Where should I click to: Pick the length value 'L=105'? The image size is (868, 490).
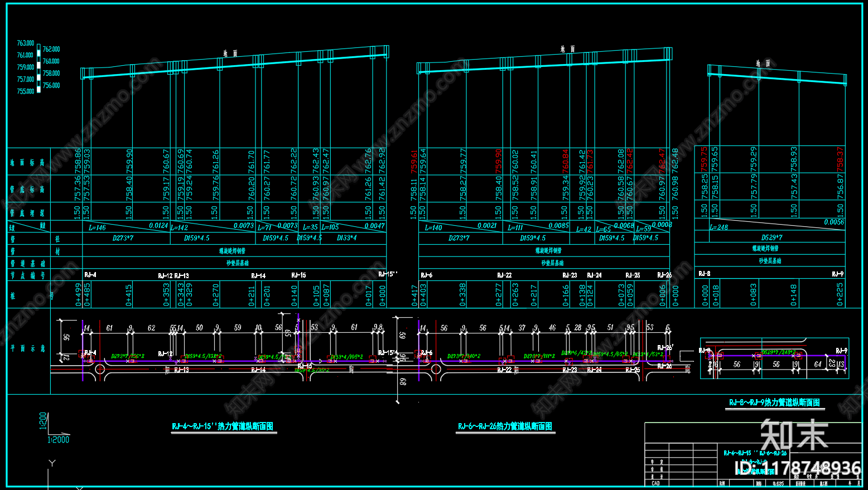[330, 227]
